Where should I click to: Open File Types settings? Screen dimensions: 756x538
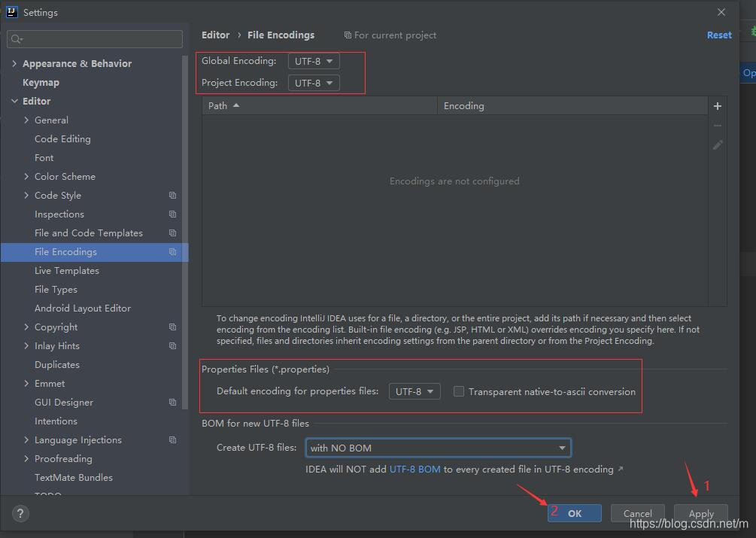(x=56, y=289)
